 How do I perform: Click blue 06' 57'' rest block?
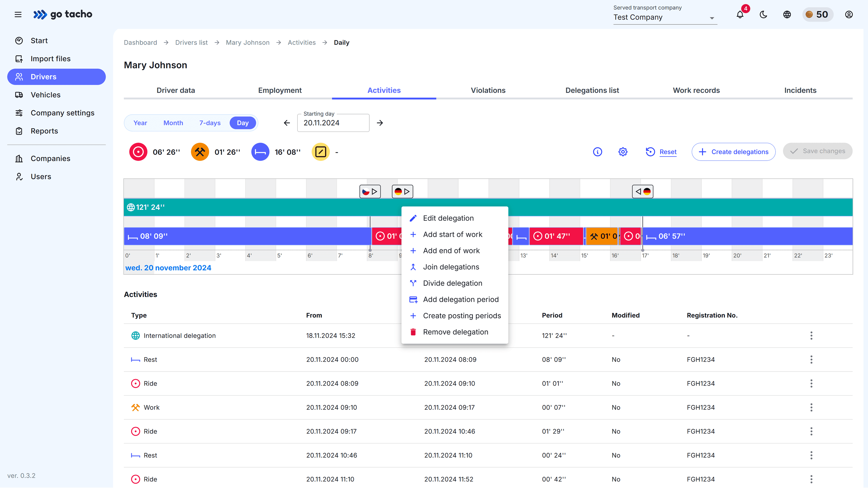click(x=748, y=237)
